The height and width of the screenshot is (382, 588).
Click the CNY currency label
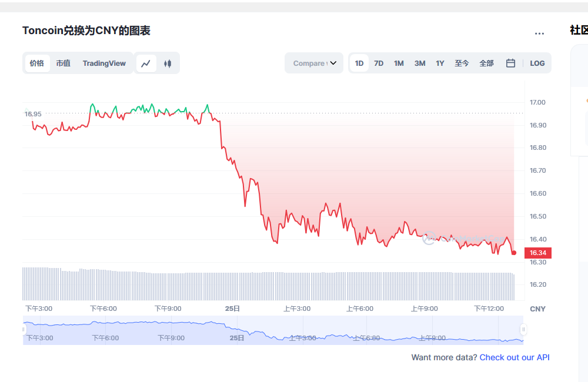537,309
